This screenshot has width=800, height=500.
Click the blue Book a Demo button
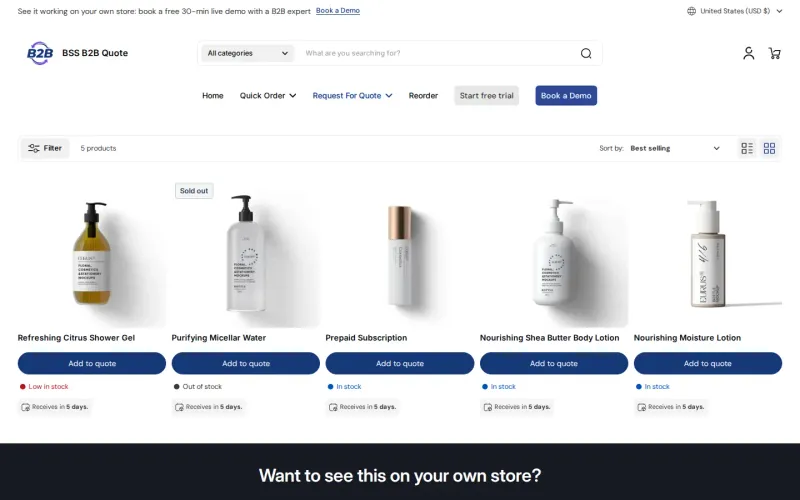[x=566, y=95]
